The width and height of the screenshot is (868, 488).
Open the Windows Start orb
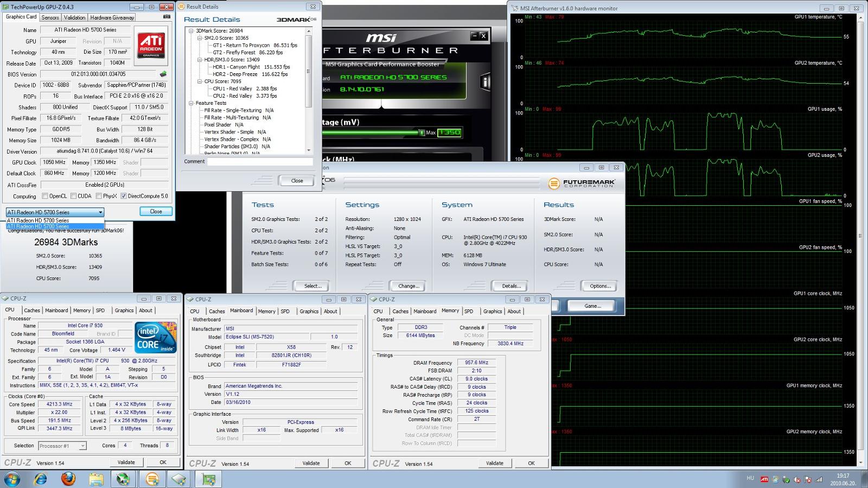click(12, 479)
